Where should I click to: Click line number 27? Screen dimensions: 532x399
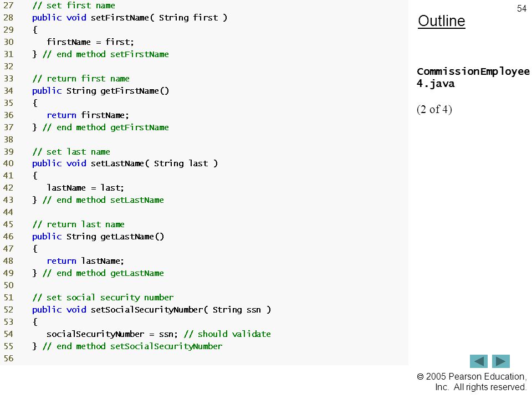click(8, 6)
